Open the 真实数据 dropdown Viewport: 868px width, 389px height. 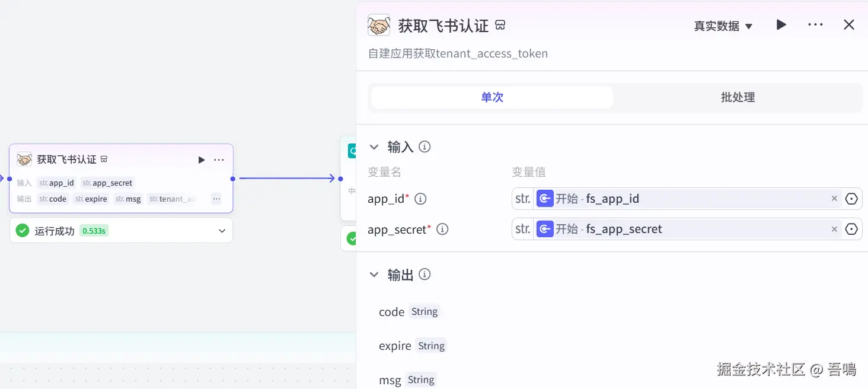723,26
